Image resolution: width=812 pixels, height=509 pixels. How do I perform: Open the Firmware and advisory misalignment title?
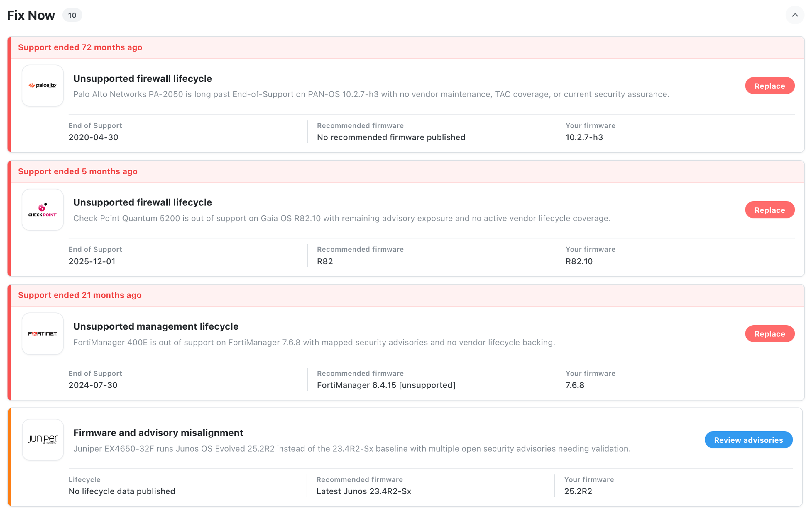tap(158, 433)
